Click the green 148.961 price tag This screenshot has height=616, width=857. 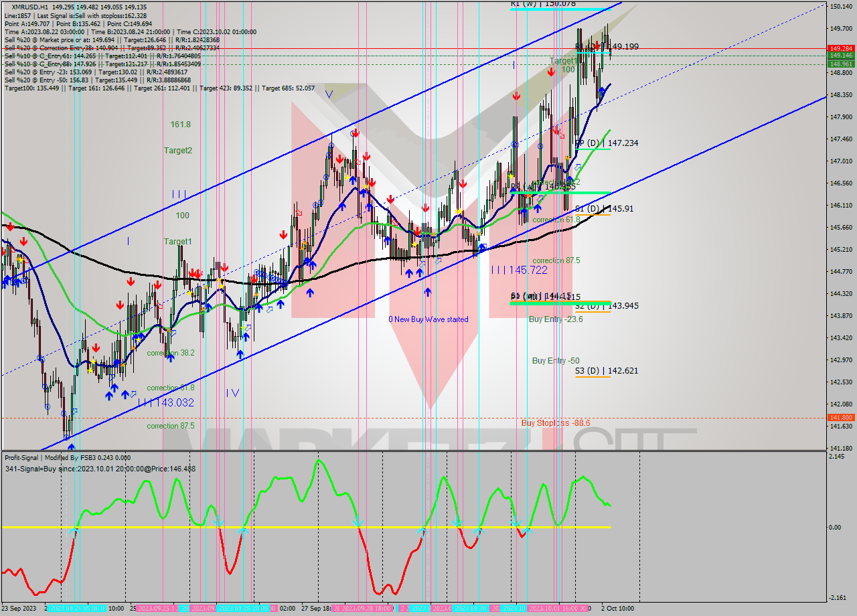click(x=841, y=64)
